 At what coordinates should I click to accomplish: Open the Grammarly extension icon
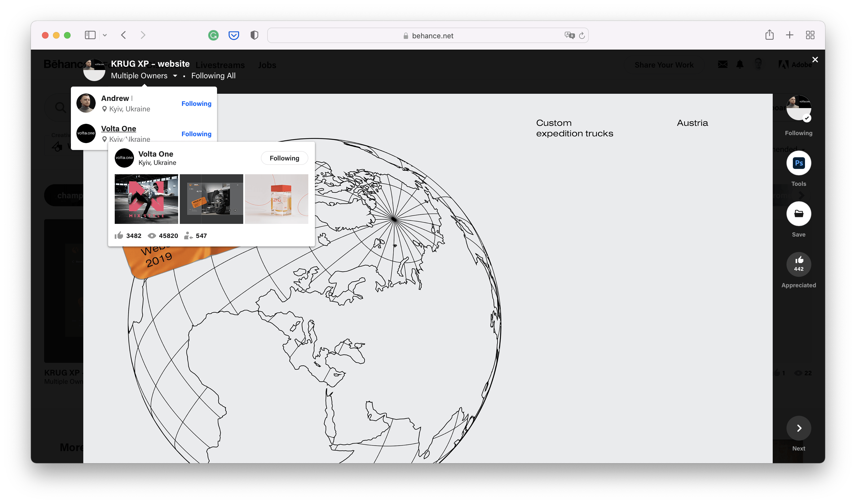213,35
